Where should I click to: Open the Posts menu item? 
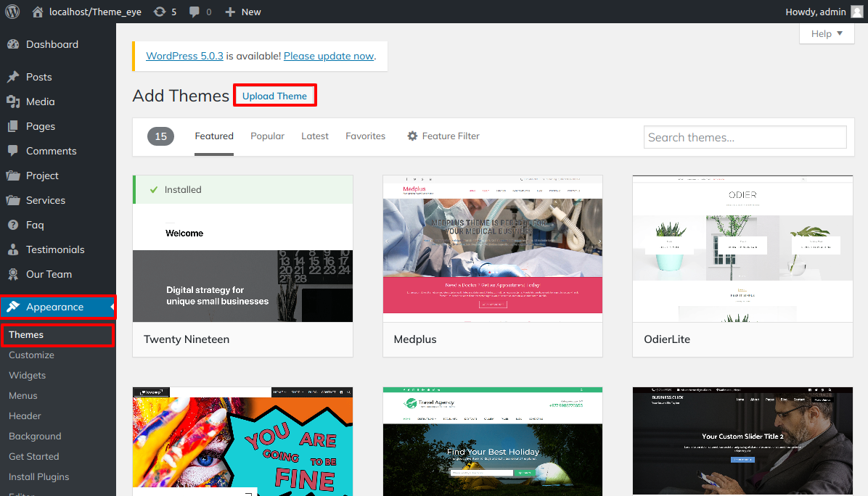coord(38,77)
